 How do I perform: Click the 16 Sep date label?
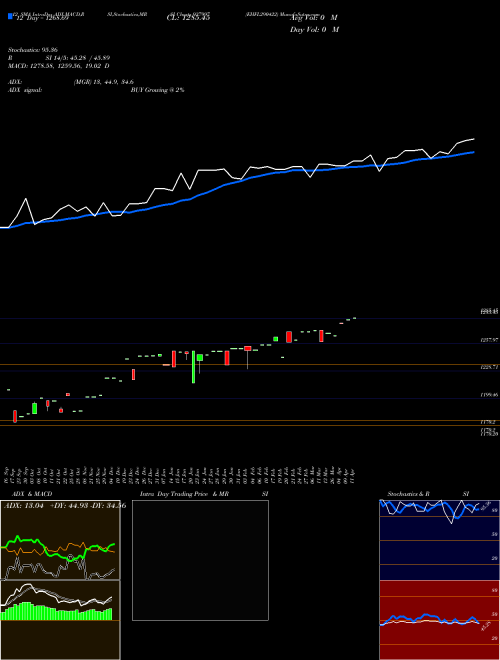tap(8, 474)
